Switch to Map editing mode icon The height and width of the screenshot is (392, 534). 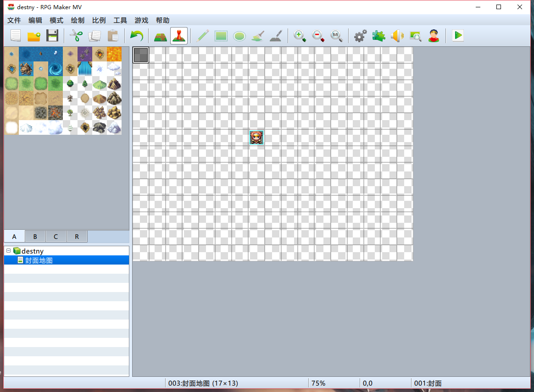point(161,36)
